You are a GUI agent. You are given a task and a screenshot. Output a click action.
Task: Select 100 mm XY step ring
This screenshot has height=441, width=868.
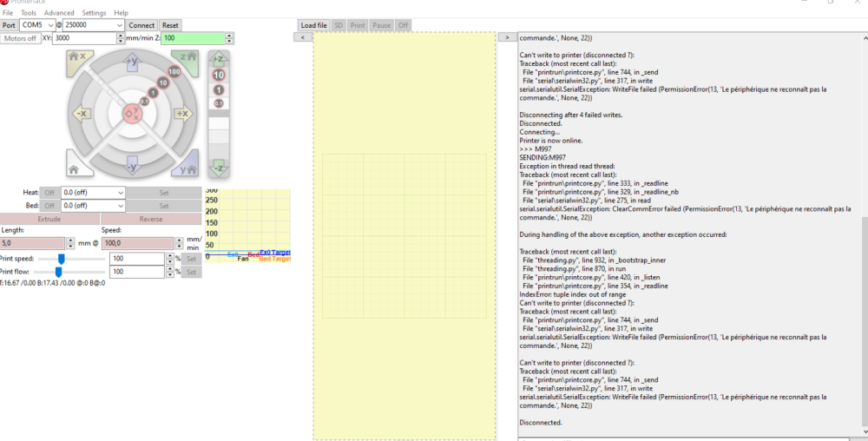(174, 71)
